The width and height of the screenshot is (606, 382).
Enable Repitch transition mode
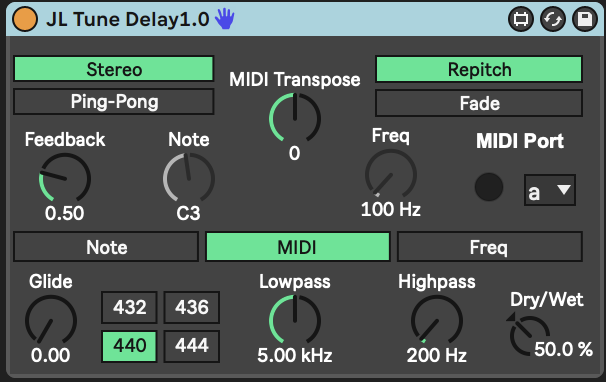pos(479,69)
